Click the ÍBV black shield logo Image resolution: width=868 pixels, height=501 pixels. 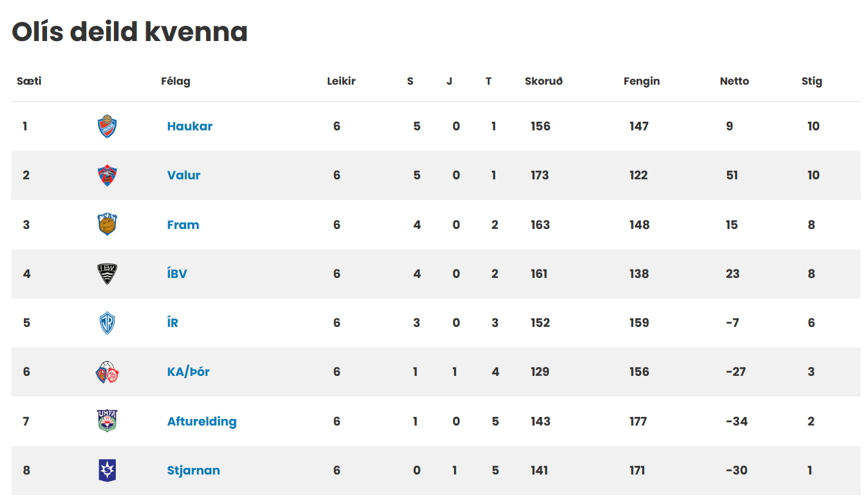(107, 273)
